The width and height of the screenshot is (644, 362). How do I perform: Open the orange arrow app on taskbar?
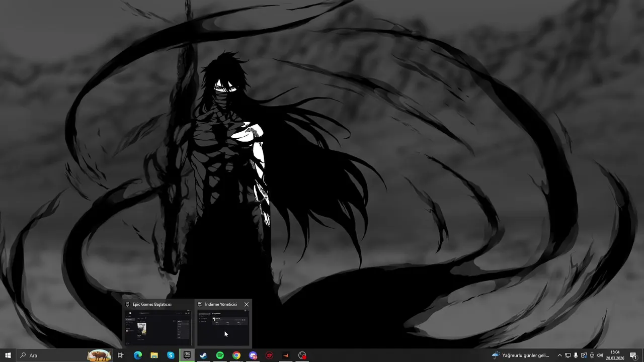pos(286,355)
